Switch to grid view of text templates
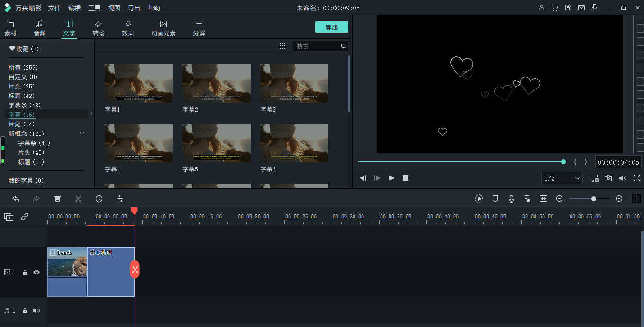 coord(282,46)
